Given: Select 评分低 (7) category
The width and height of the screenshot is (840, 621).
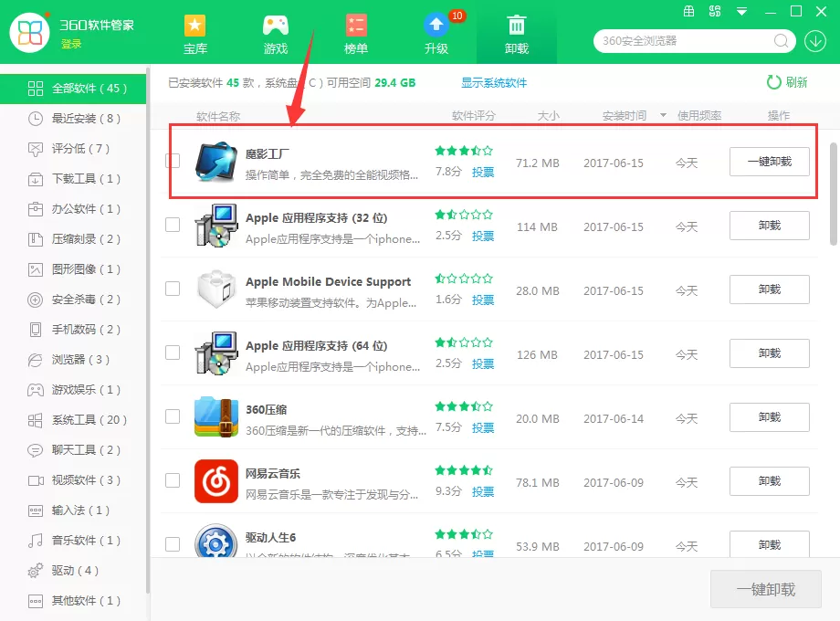Looking at the screenshot, I should [x=73, y=149].
